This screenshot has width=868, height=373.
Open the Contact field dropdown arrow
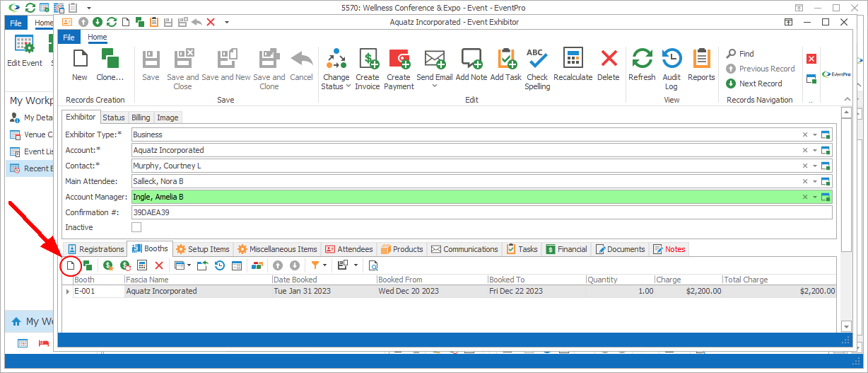814,166
